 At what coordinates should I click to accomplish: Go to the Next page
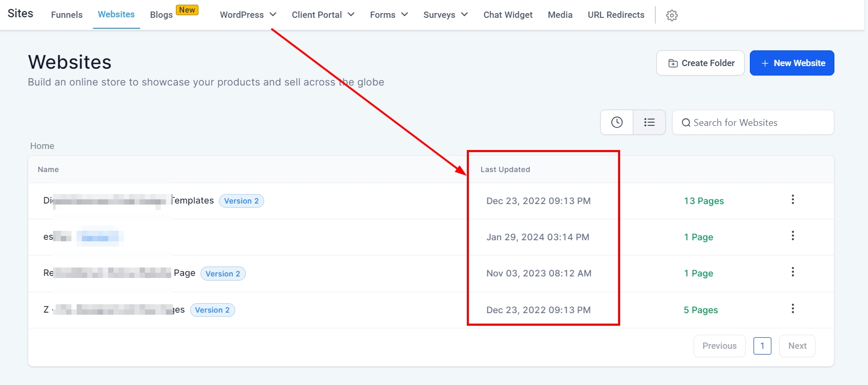coord(797,346)
